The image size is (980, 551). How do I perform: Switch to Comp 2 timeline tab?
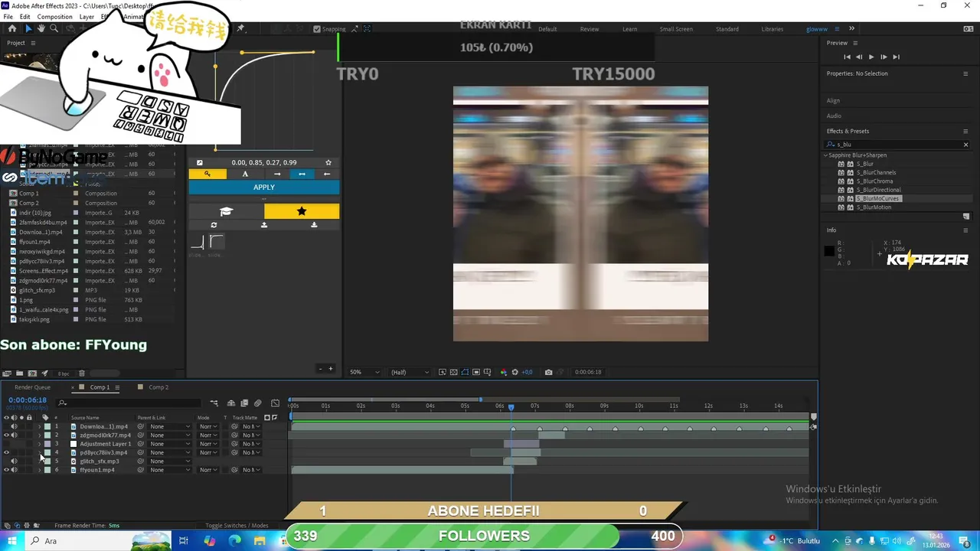158,387
